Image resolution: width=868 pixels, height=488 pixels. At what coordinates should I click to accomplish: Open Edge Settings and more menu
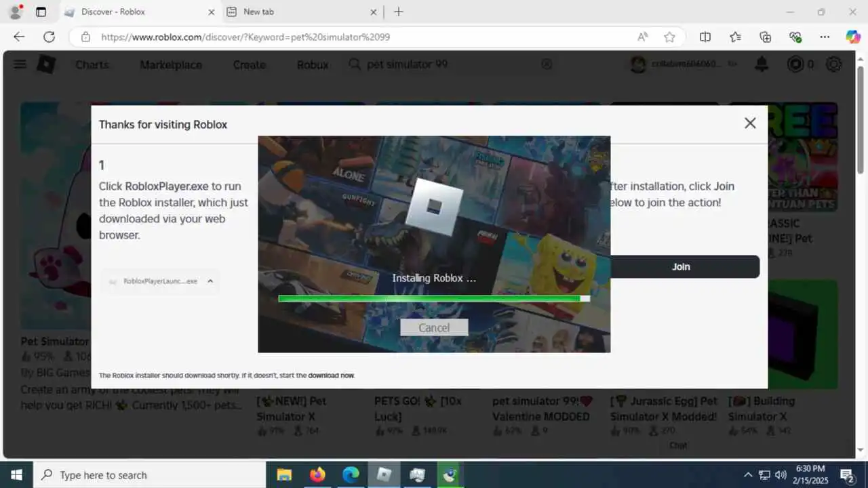825,37
